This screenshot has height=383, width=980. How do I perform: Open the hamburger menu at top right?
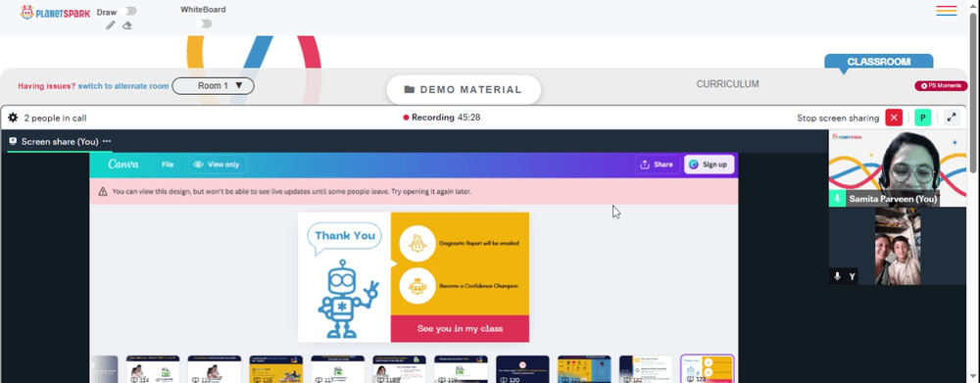click(947, 11)
